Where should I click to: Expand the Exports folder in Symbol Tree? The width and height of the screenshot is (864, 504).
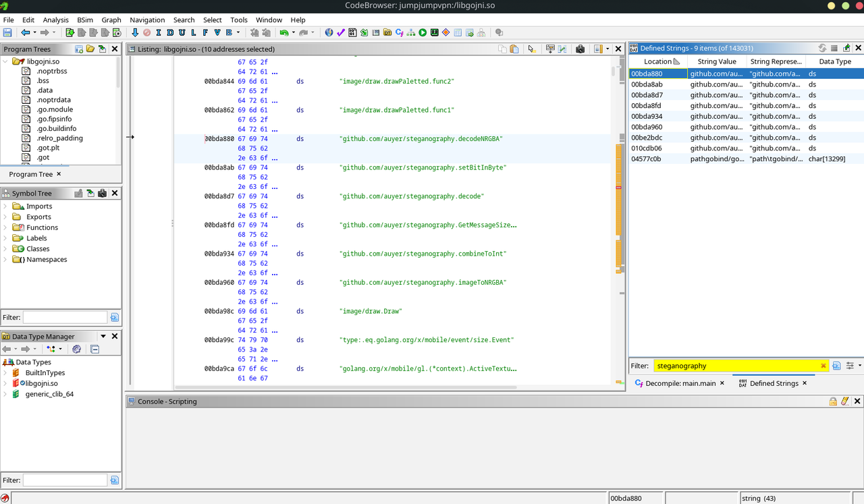6,217
